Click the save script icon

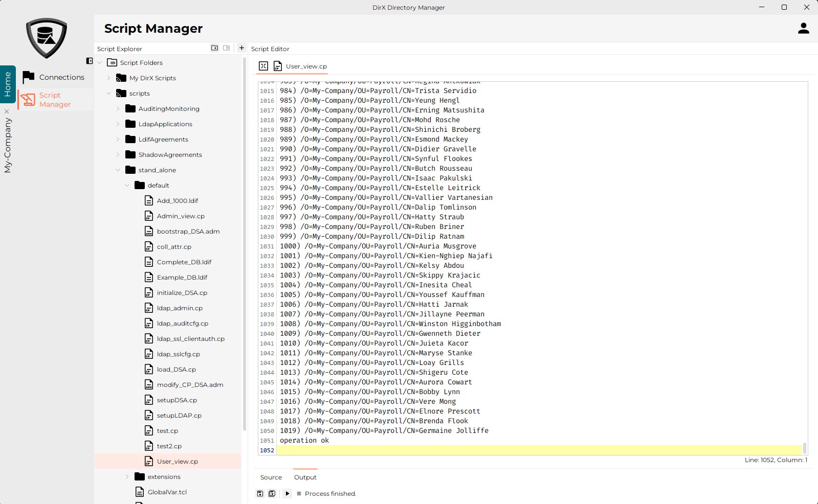260,494
